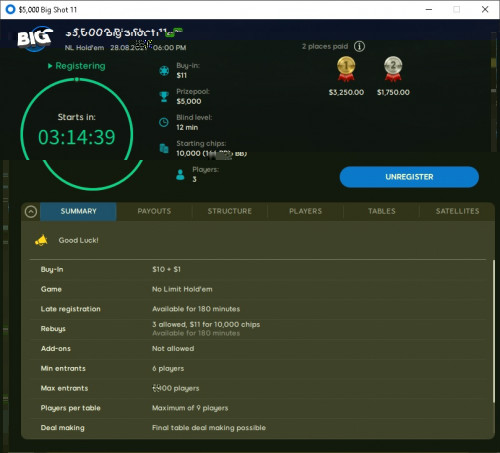Open the Structure tab
Screen dimensions: 500x453
coord(230,211)
